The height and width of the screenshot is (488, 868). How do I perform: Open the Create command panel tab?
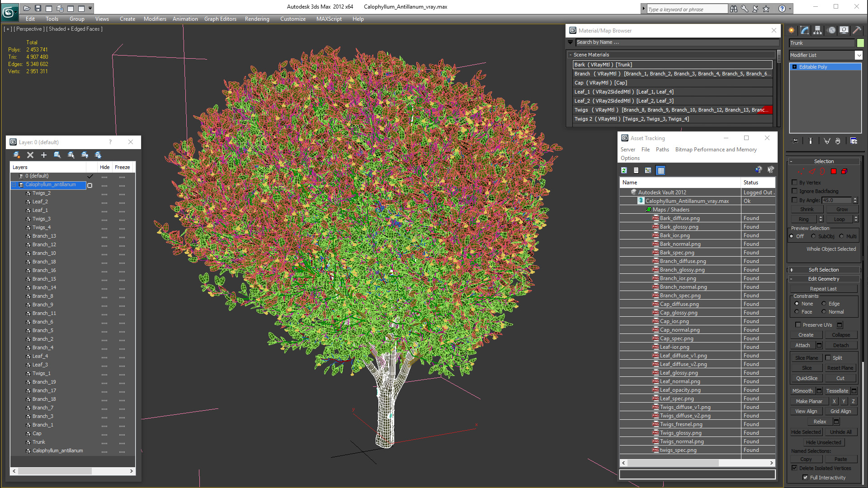pyautogui.click(x=792, y=30)
